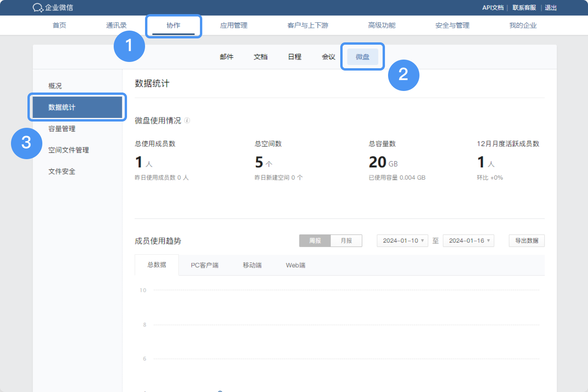This screenshot has height=392, width=588.
Task: Click the 导出数据 button
Action: coord(526,241)
